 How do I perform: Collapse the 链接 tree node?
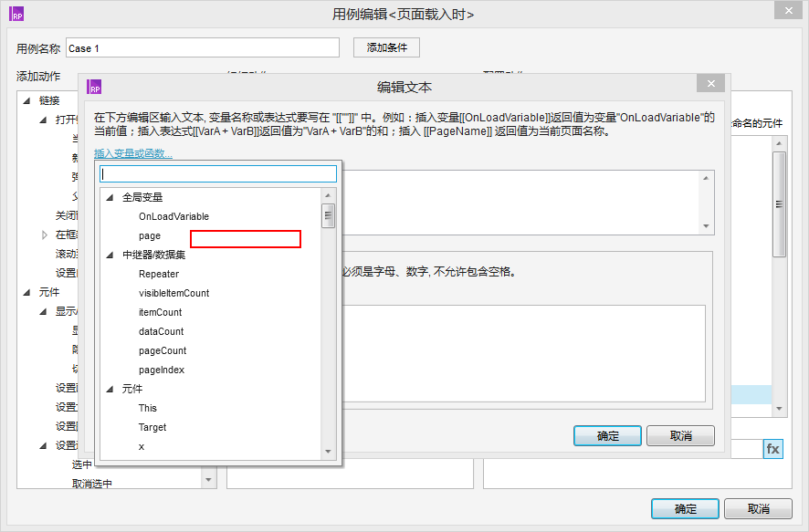(x=26, y=100)
